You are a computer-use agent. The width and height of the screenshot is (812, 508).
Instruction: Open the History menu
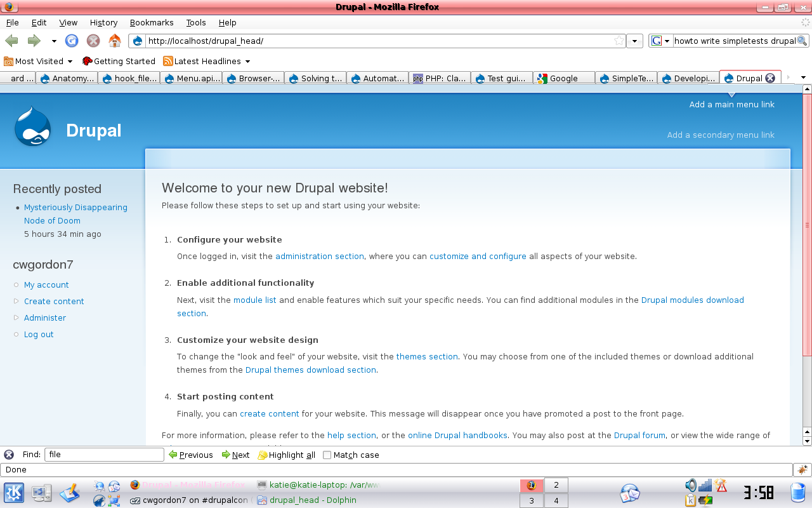(103, 22)
